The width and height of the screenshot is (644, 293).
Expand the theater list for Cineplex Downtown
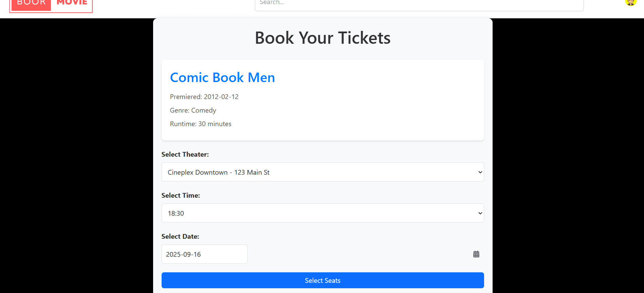coord(323,172)
